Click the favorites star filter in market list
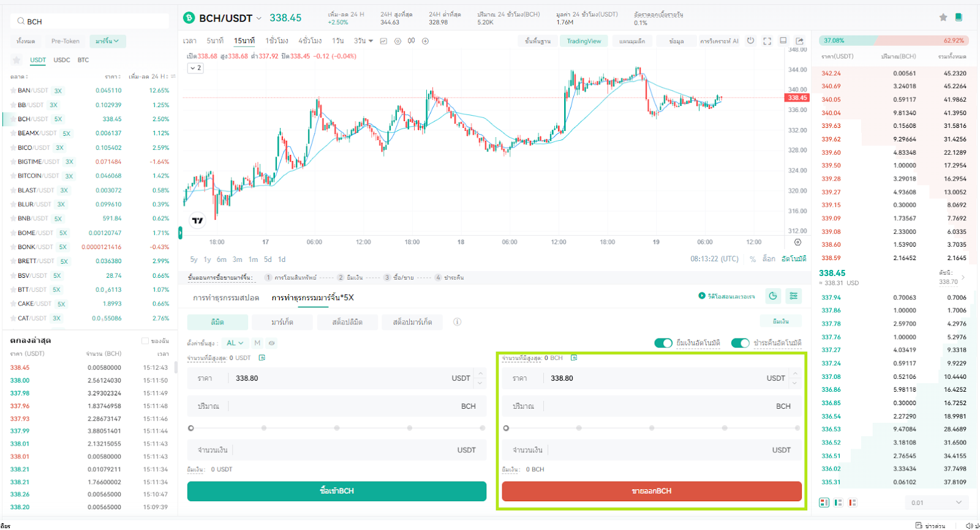The width and height of the screenshot is (980, 530). pyautogui.click(x=17, y=60)
